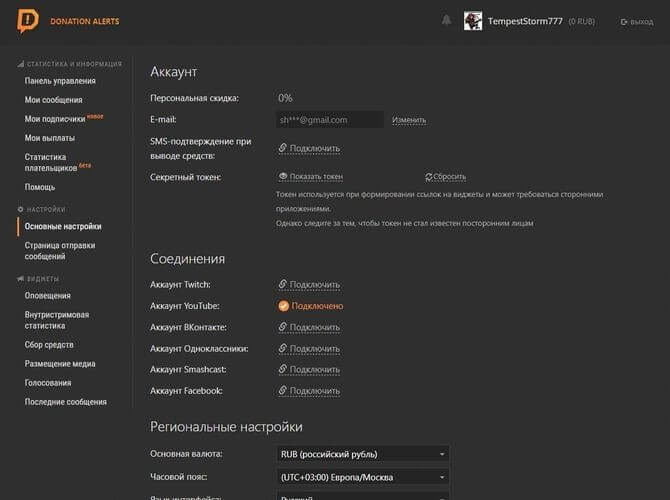Viewport: 670px width, 500px height.
Task: Click the TempestStorm777 avatar thumbnail
Action: pos(473,21)
